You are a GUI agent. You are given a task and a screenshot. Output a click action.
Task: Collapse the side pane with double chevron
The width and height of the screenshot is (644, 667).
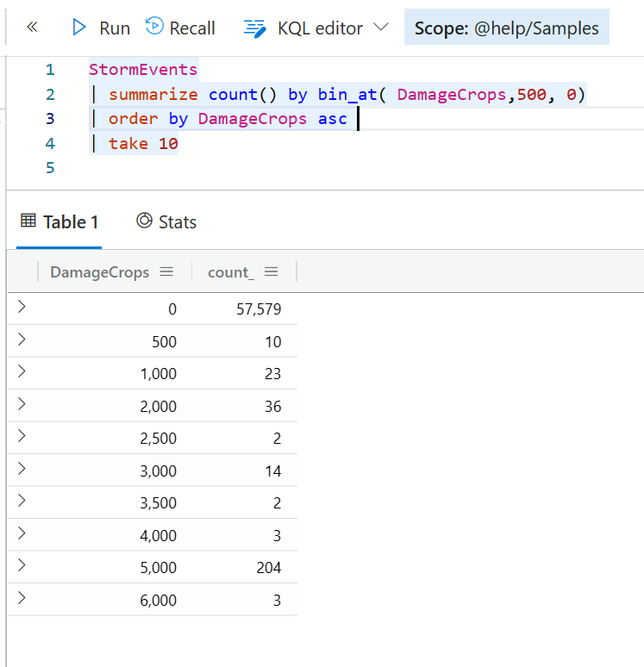(32, 28)
